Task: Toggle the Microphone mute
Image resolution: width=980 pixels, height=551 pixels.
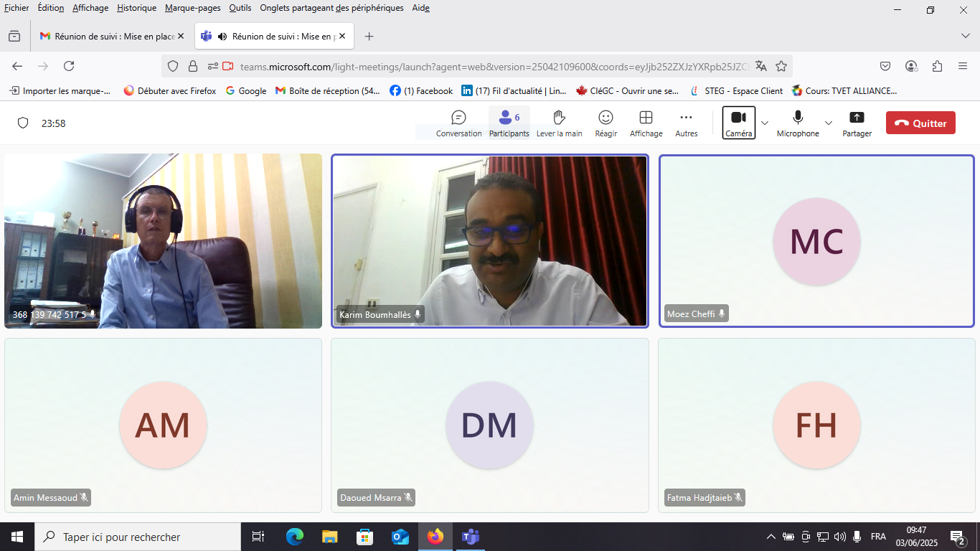Action: [798, 123]
